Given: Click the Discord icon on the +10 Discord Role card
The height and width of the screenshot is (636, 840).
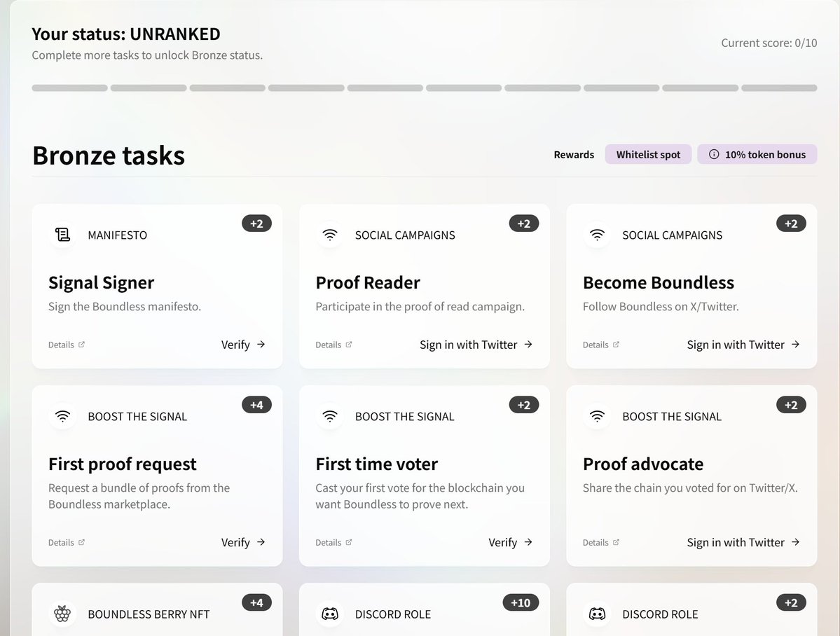Looking at the screenshot, I should pyautogui.click(x=330, y=614).
